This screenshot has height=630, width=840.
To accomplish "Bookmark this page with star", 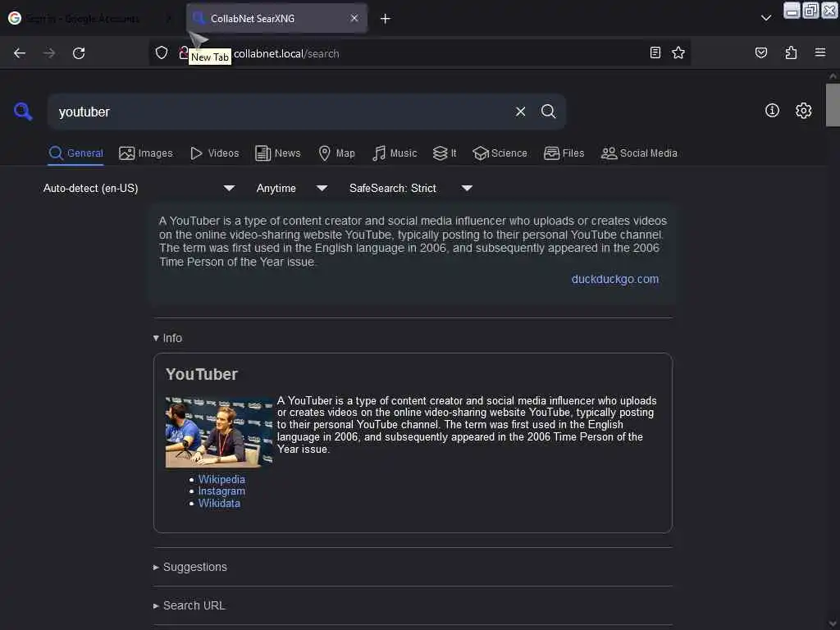I will tap(678, 52).
